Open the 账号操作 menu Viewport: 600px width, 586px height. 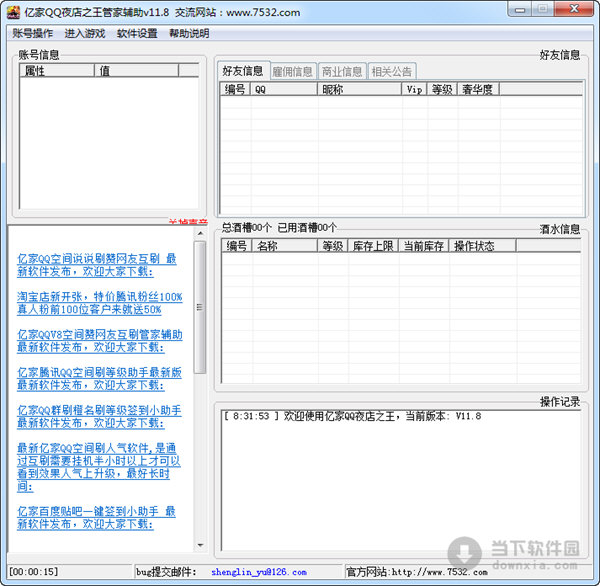click(x=33, y=33)
